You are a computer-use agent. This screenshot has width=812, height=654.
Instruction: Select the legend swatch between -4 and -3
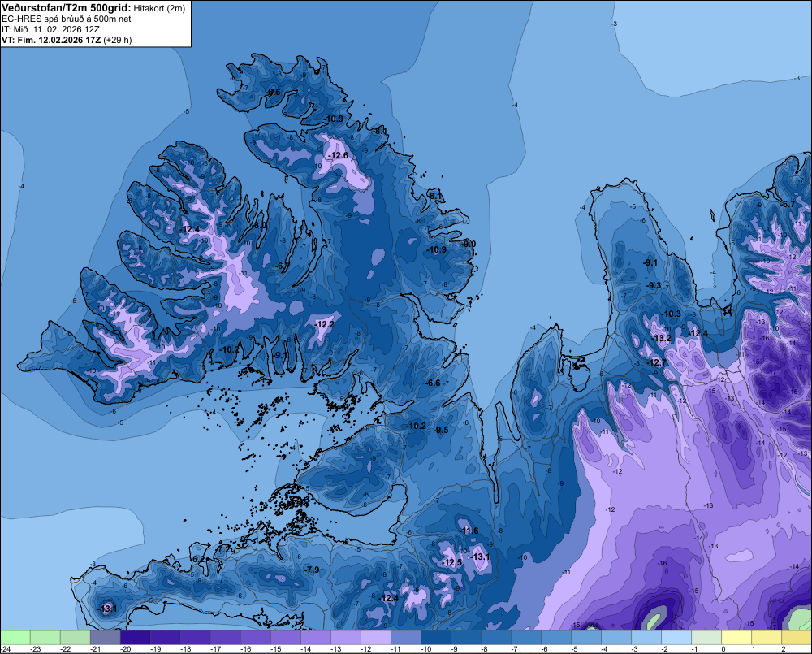pyautogui.click(x=616, y=637)
